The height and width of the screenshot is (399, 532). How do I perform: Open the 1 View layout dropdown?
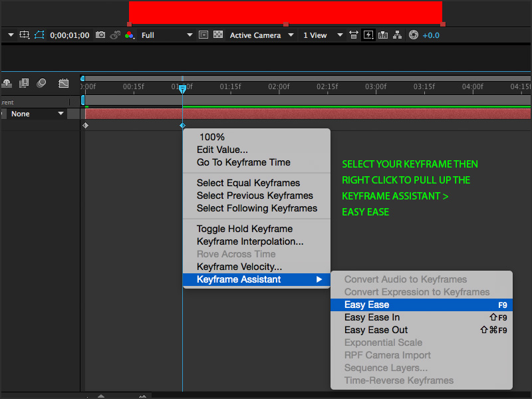pyautogui.click(x=323, y=35)
